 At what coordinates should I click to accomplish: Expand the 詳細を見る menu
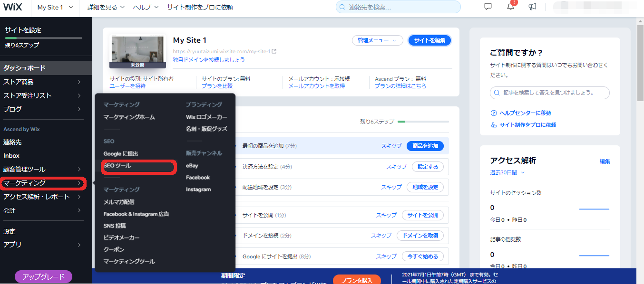(x=106, y=7)
